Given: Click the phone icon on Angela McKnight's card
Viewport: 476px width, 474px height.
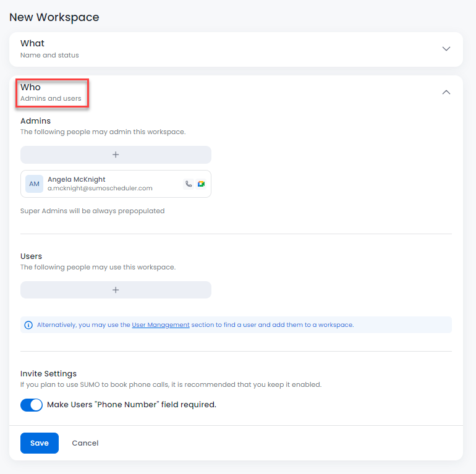Looking at the screenshot, I should [189, 184].
